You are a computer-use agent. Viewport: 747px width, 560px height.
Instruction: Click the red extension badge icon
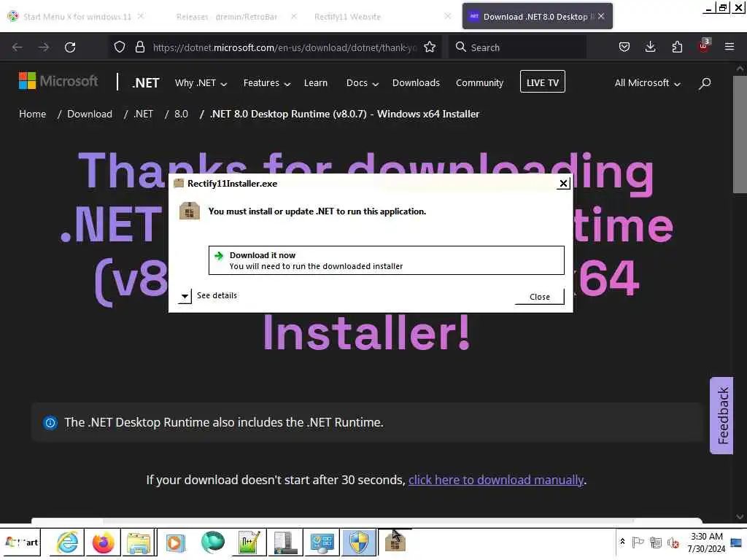pyautogui.click(x=704, y=46)
